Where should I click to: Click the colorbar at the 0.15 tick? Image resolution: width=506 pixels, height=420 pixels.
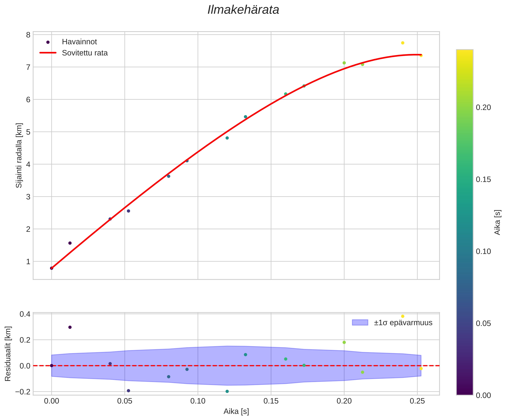point(465,179)
